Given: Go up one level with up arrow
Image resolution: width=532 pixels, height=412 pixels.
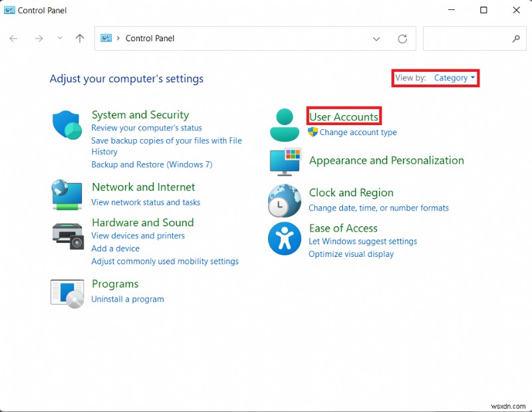Looking at the screenshot, I should [x=80, y=39].
